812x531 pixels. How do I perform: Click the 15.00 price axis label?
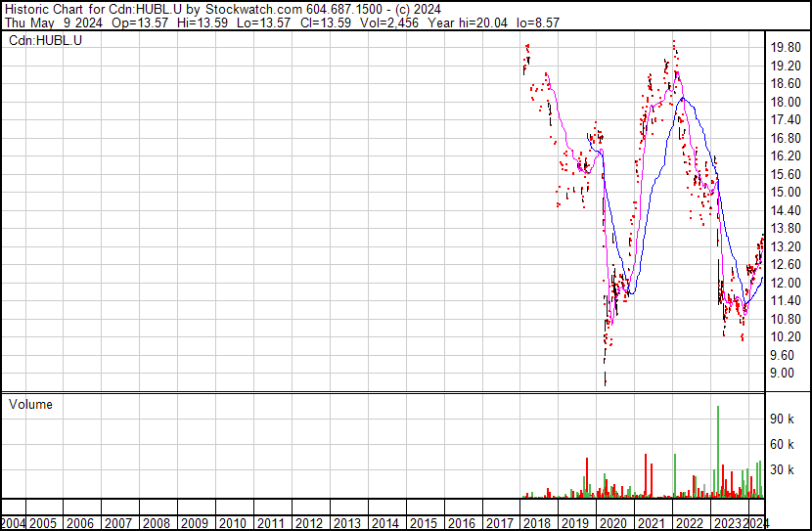pyautogui.click(x=787, y=192)
